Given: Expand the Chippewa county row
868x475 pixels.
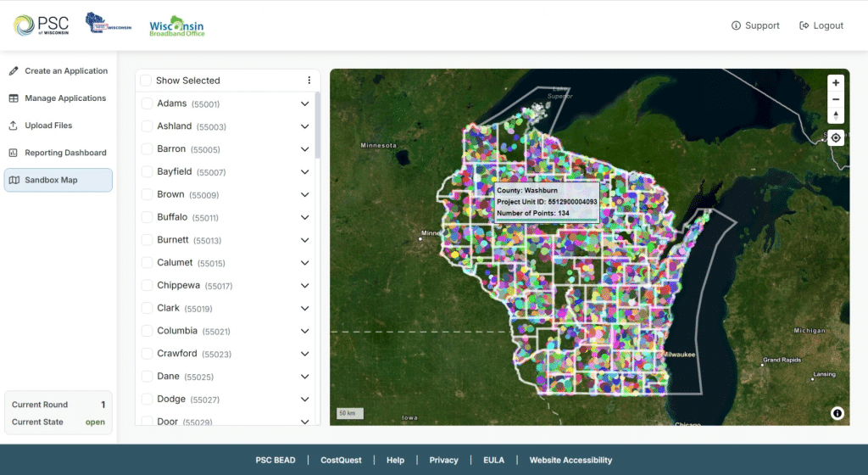Looking at the screenshot, I should point(304,285).
